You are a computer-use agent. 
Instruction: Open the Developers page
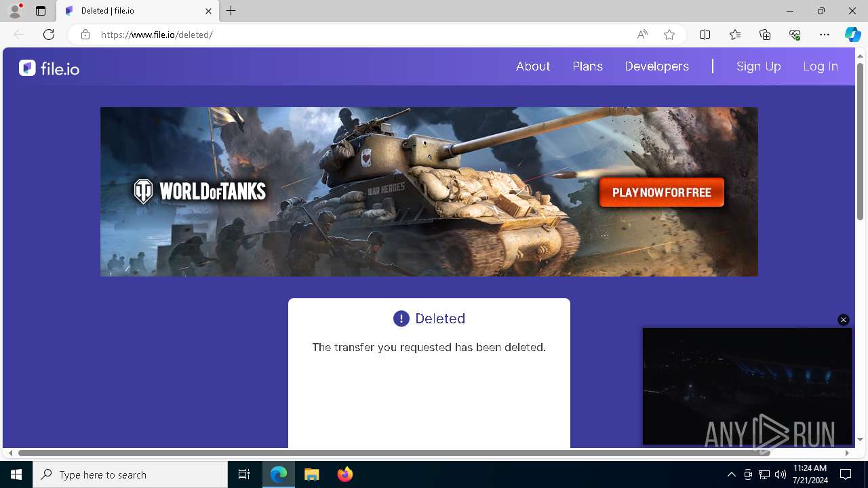[657, 66]
